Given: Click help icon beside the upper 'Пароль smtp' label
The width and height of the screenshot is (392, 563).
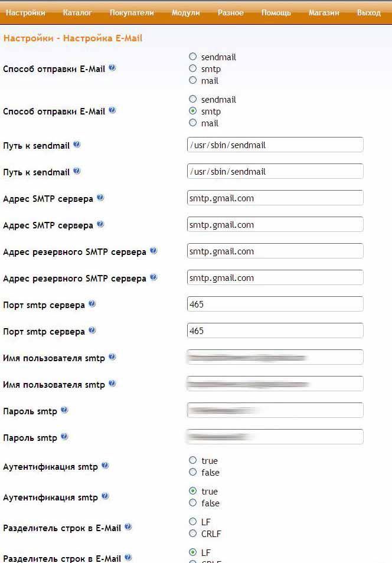Looking at the screenshot, I should [x=64, y=410].
